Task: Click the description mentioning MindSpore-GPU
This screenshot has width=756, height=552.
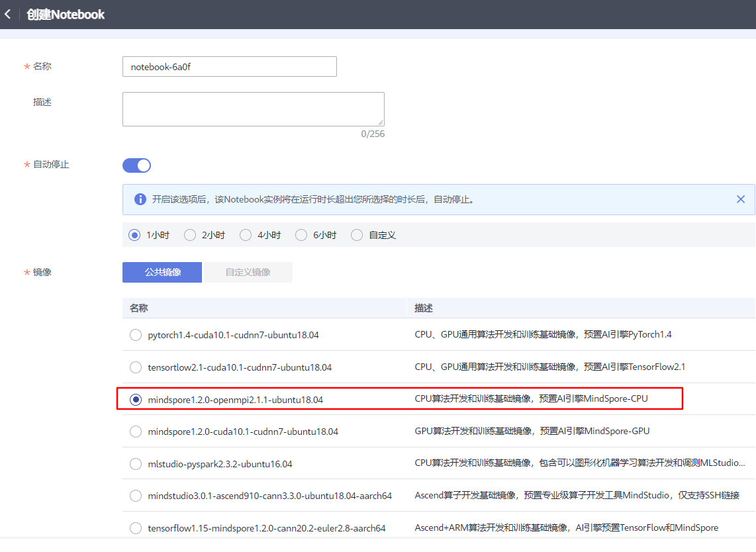Action: (532, 431)
